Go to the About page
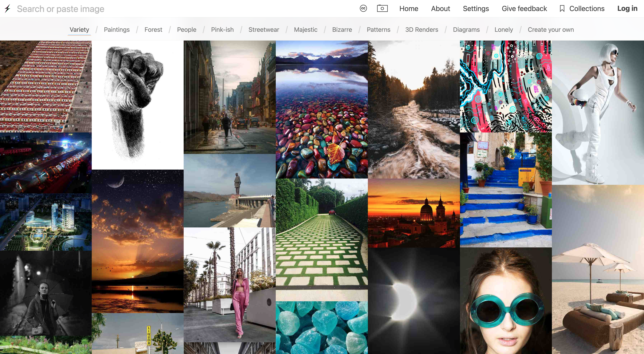 pyautogui.click(x=440, y=9)
